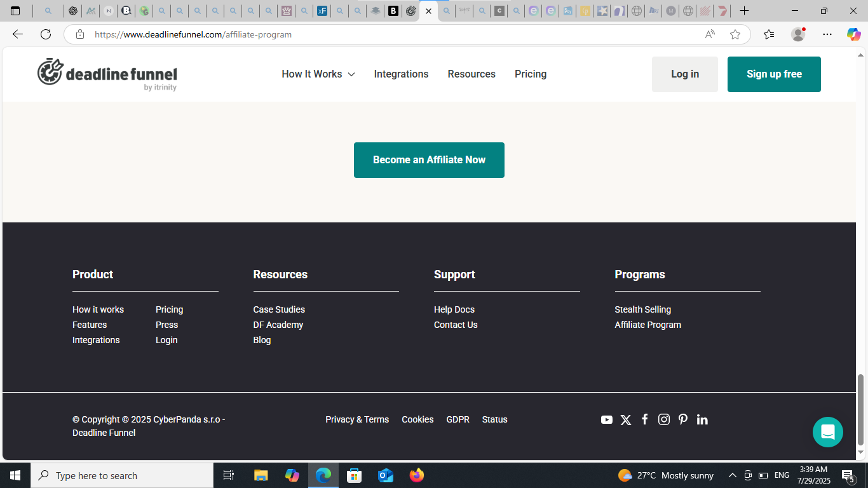Open notification center icon
The image size is (868, 488).
[847, 475]
